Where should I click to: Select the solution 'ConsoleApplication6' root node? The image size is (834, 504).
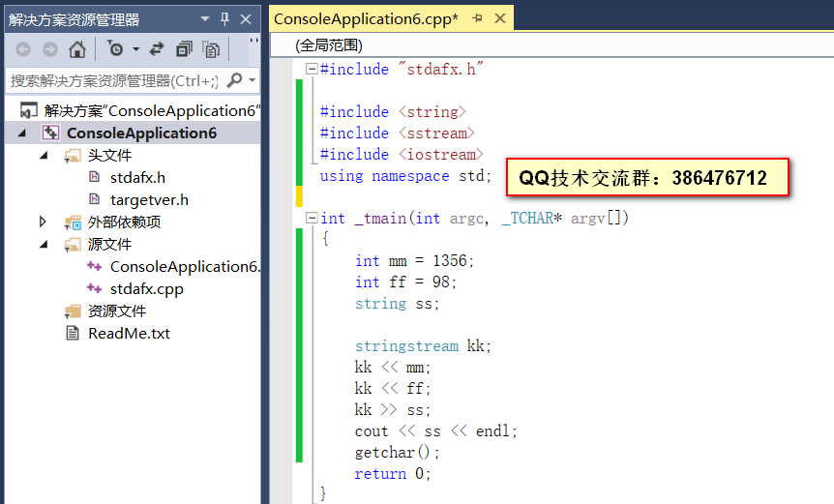point(152,110)
